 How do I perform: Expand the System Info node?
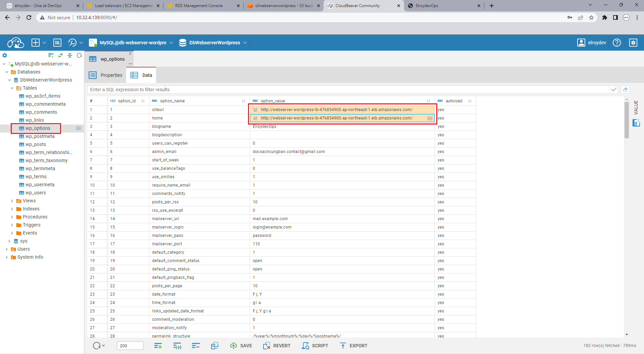click(7, 257)
